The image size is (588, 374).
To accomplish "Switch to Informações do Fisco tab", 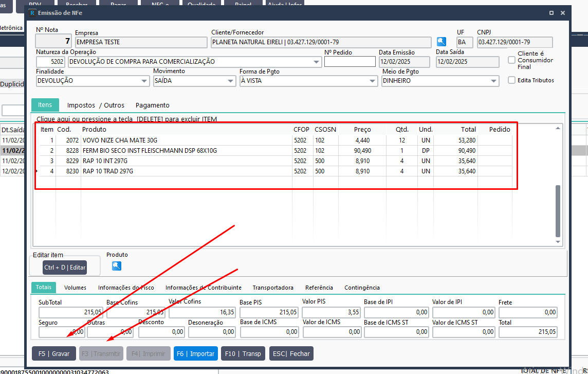I will click(x=126, y=288).
